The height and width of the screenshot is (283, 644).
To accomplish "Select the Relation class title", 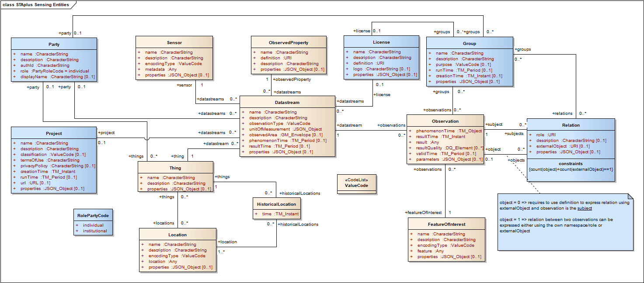I will coord(571,125).
